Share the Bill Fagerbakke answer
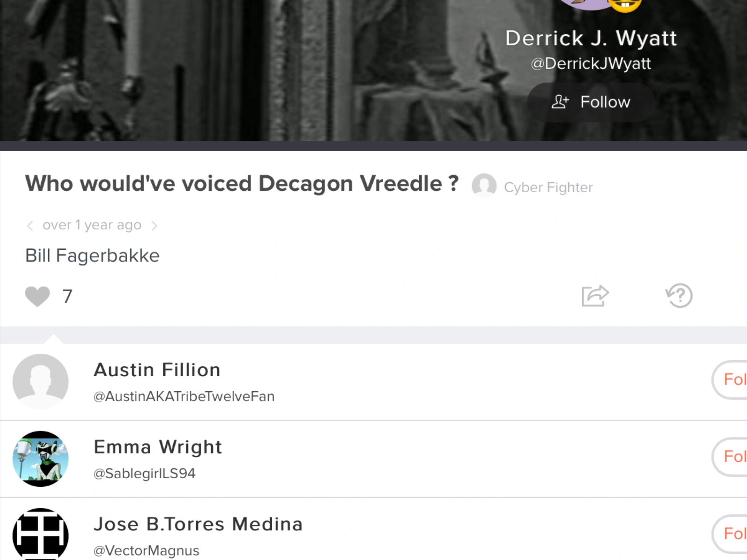Image resolution: width=747 pixels, height=560 pixels. 595,295
